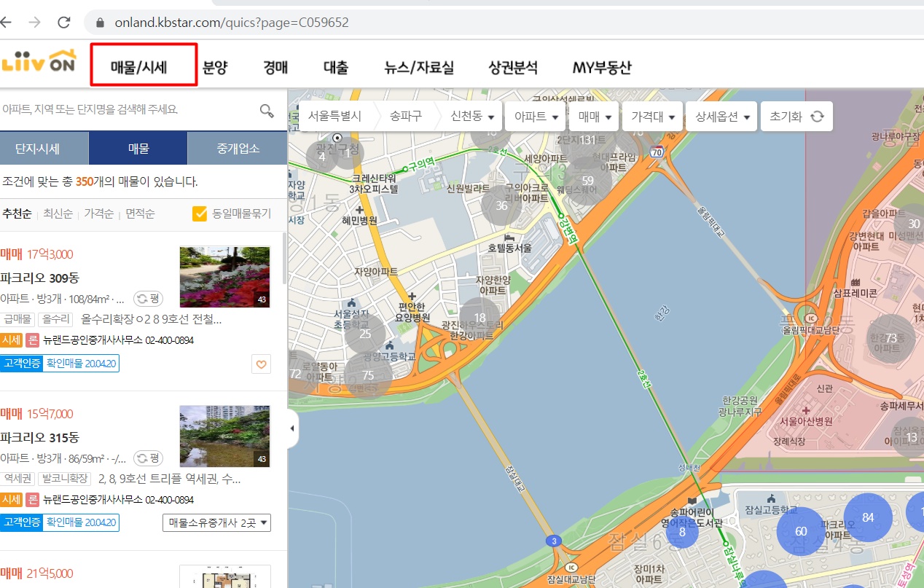Click the gray cluster marker 18
The height and width of the screenshot is (588, 924).
pos(479,318)
